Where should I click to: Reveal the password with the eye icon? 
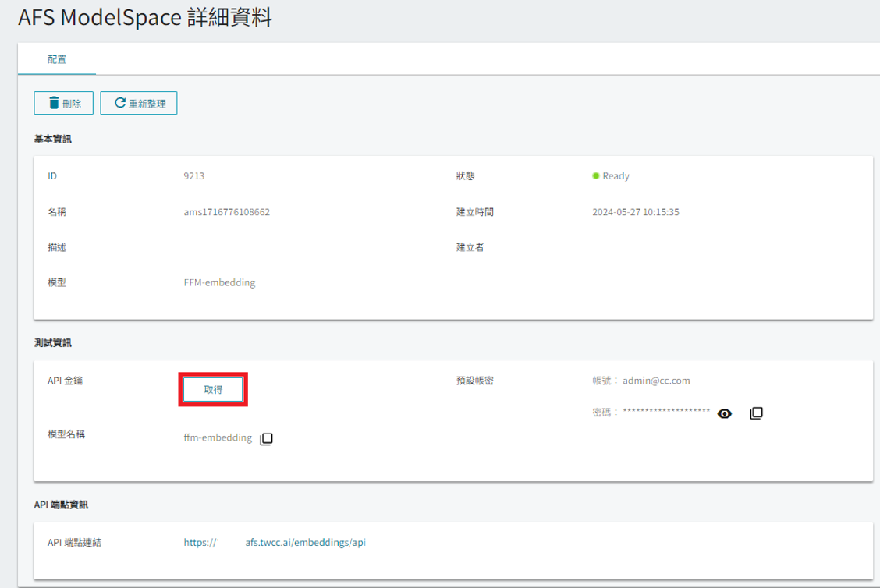pyautogui.click(x=725, y=413)
